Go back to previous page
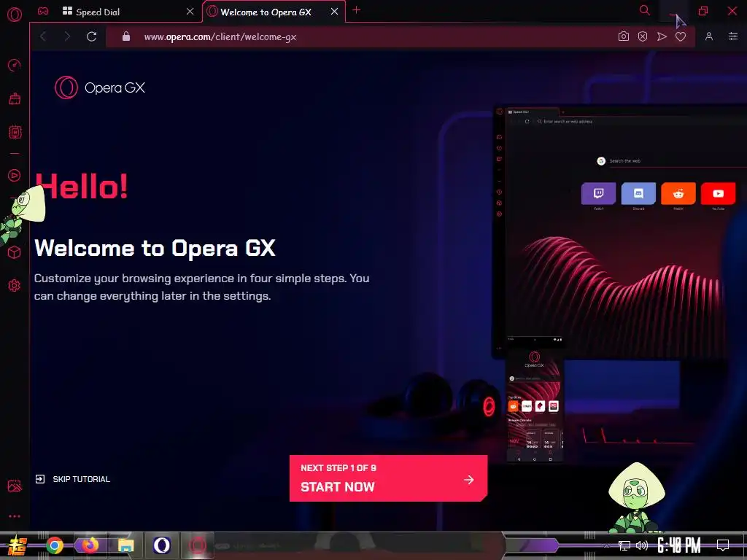 [x=43, y=36]
